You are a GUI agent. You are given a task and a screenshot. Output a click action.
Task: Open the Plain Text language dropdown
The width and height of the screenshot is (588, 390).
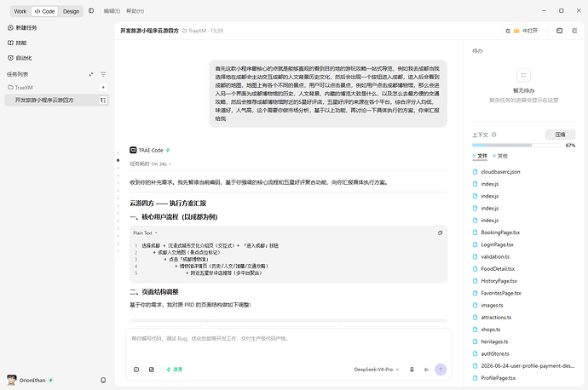coord(145,232)
